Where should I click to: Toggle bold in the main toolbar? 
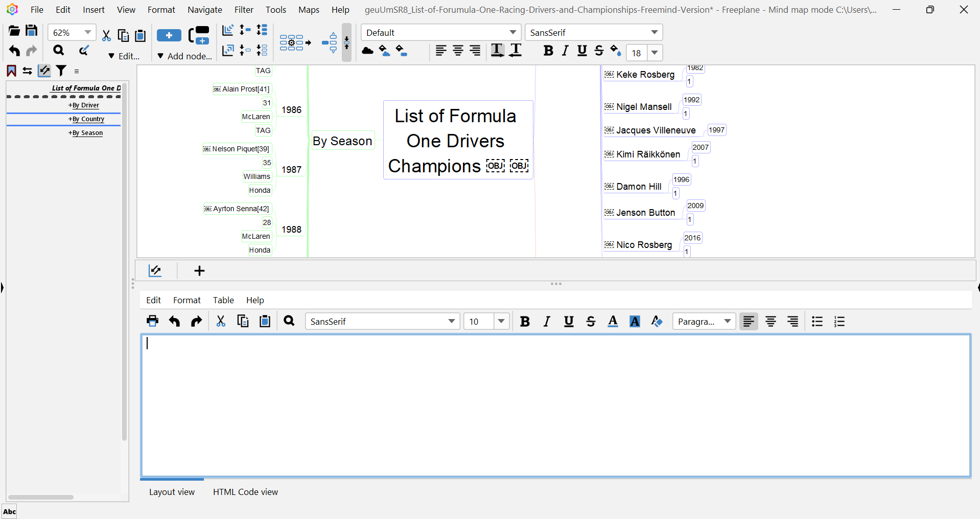[548, 51]
